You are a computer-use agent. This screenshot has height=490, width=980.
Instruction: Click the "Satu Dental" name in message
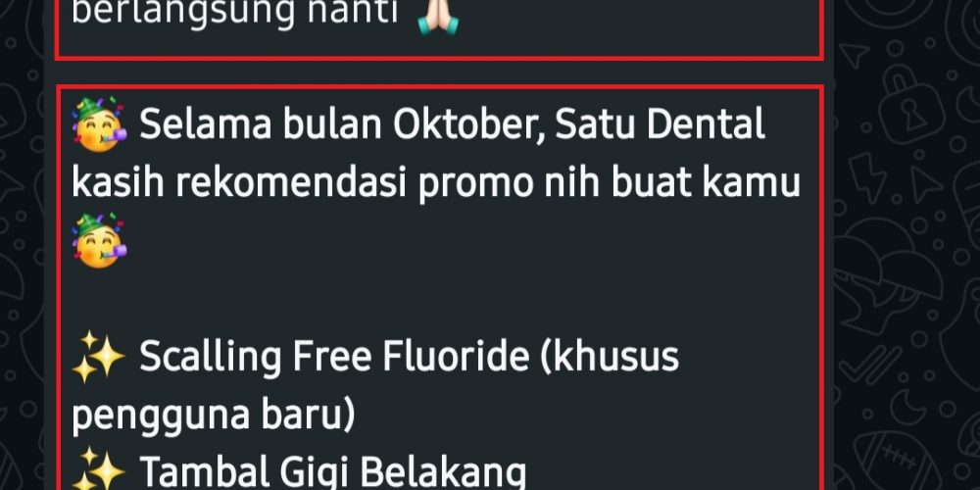click(x=660, y=124)
